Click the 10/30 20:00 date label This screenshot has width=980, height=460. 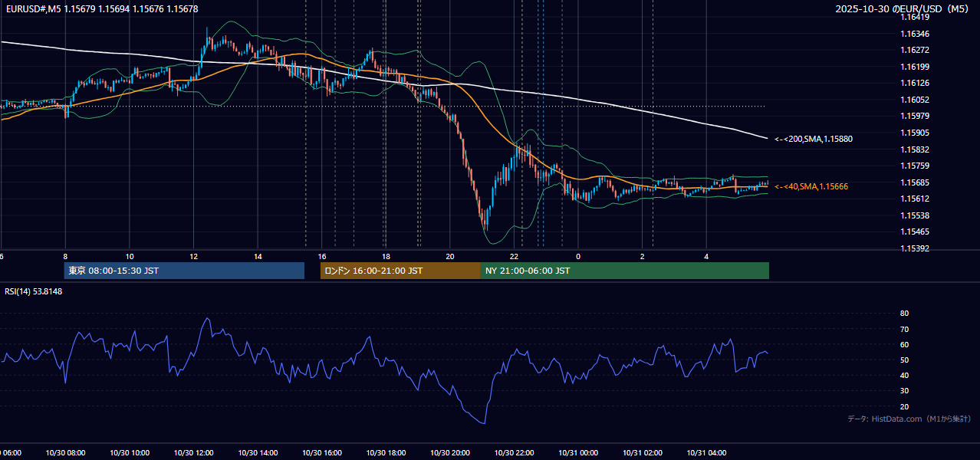tap(450, 453)
